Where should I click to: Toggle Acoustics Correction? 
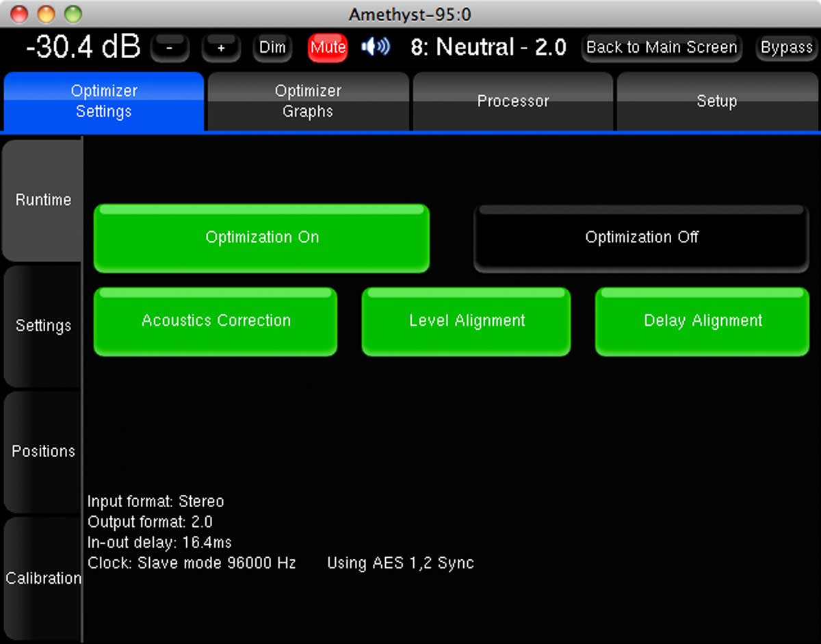(216, 321)
